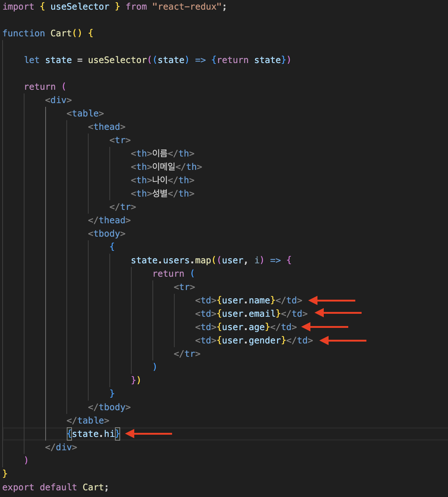
Task: Click the 'return' keyword inside map callback
Action: [168, 274]
